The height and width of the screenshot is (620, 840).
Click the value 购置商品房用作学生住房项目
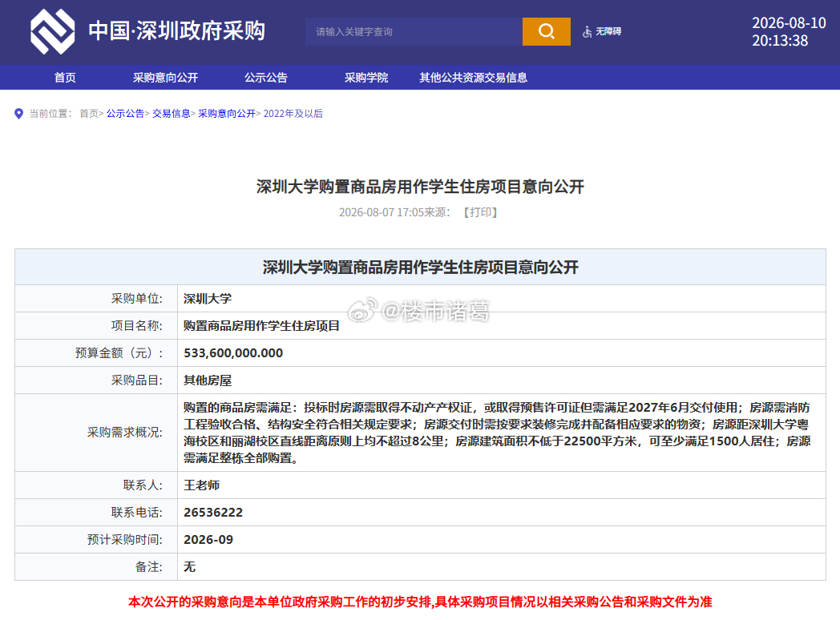pyautogui.click(x=262, y=326)
